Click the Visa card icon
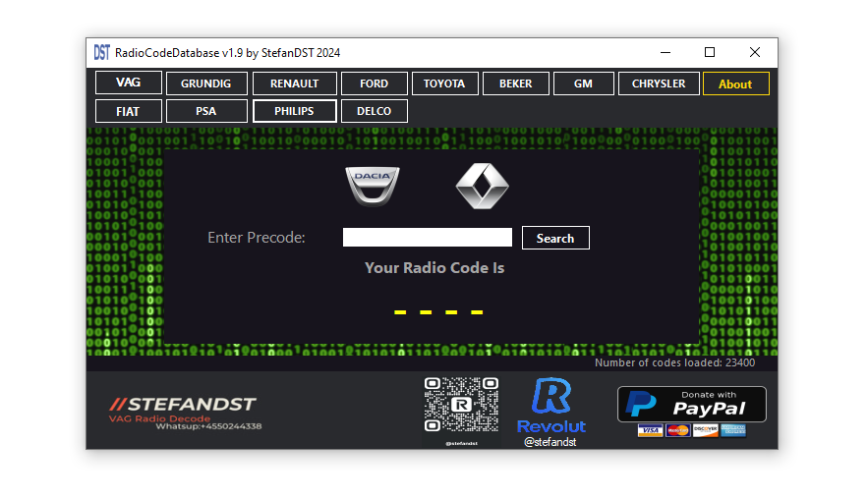Screen dimensions: 868x499 (x=650, y=430)
